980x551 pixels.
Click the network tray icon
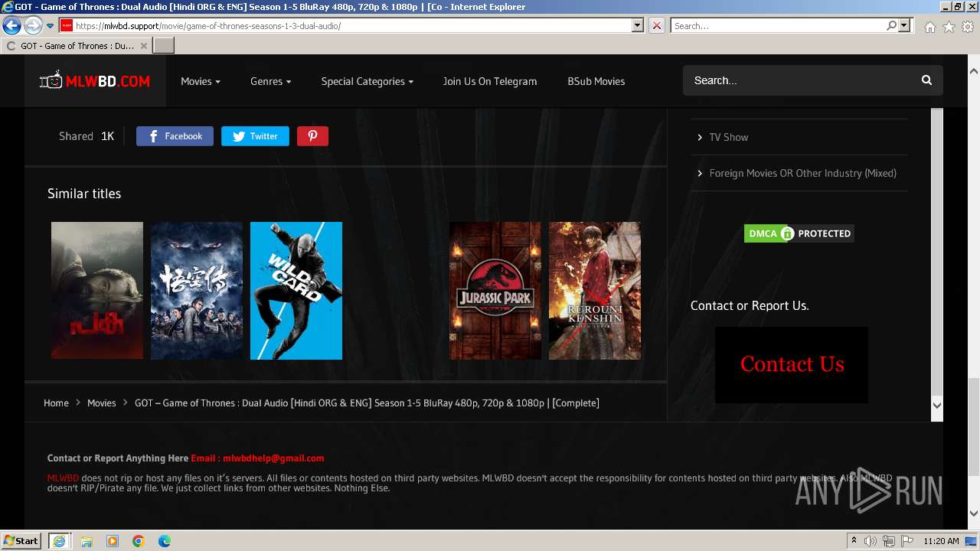889,541
